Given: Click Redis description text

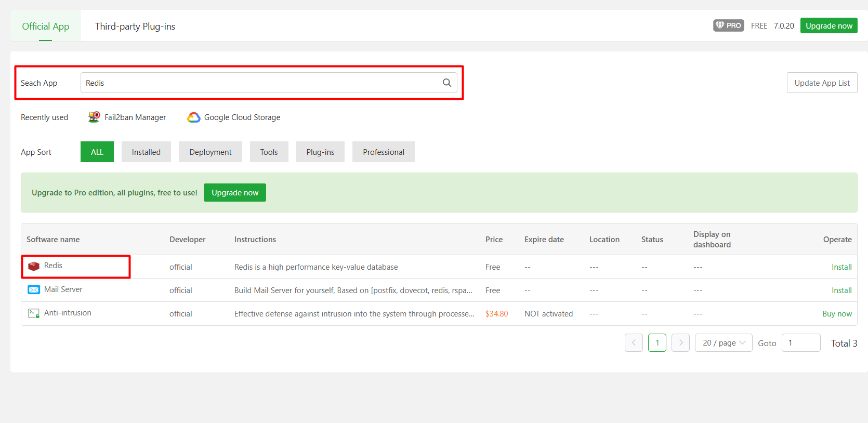Looking at the screenshot, I should [316, 267].
